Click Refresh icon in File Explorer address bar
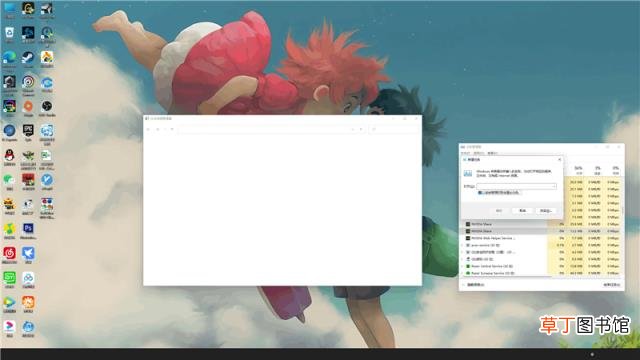 pyautogui.click(x=361, y=129)
